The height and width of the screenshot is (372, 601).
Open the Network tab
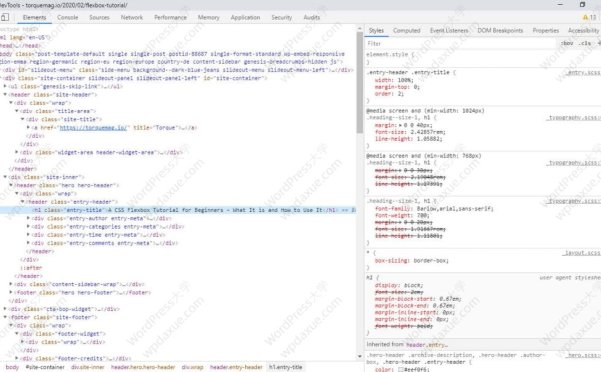coord(131,18)
